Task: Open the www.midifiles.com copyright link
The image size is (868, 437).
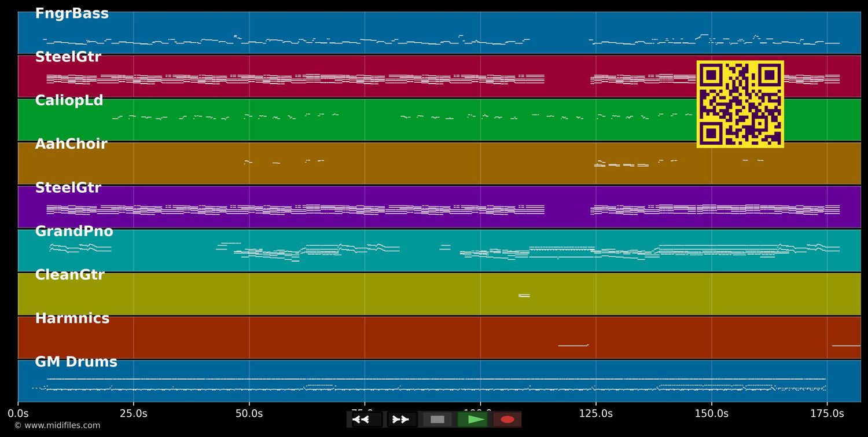Action: 57,425
